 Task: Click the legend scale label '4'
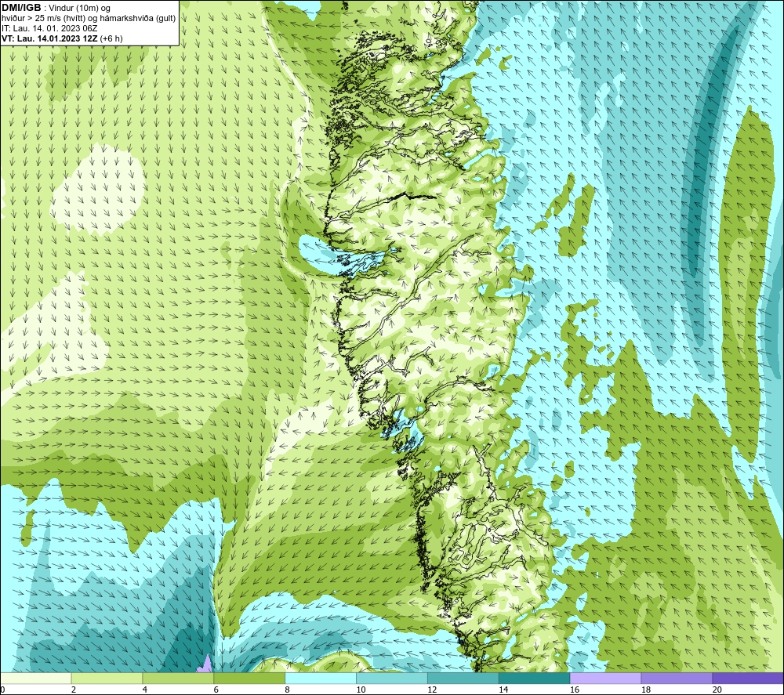(144, 690)
